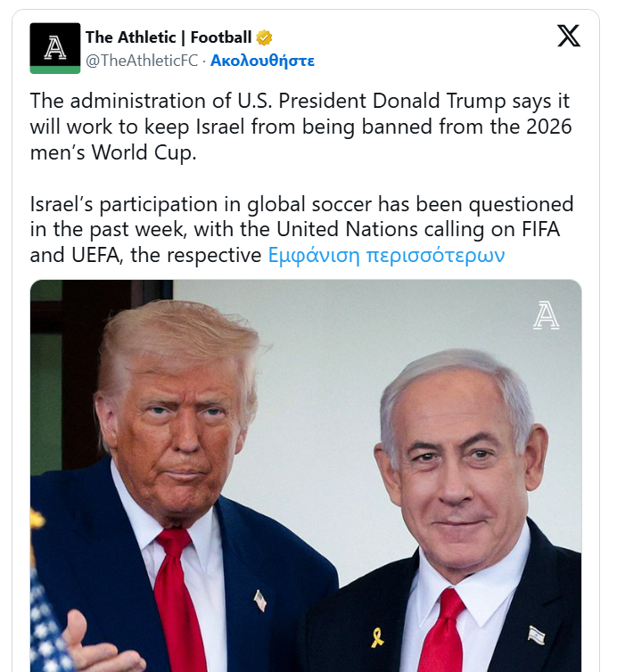Click The Athletic watermark on the photo
625x672 pixels.
[547, 315]
